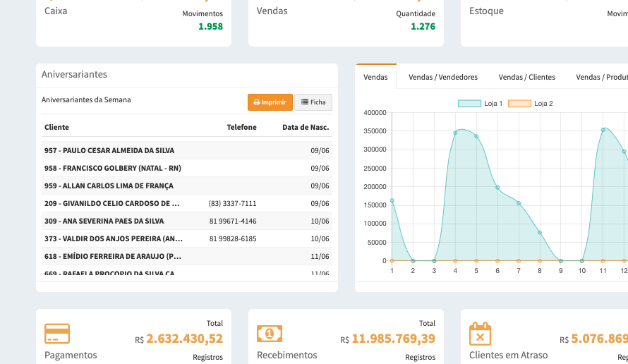Viewport: 628px width, 364px height.
Task: Click Allan Carlos Lima de França row
Action: coord(109,186)
